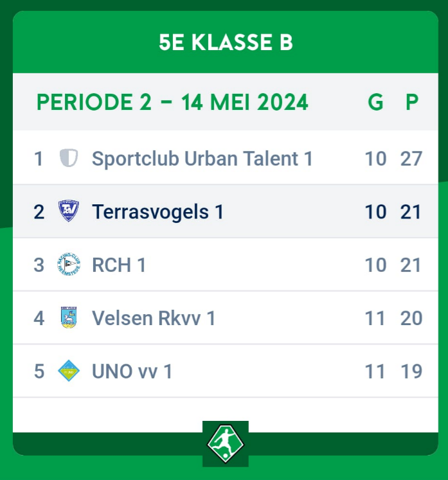Click Sportclub Urban Talent's 27 points value
Viewport: 448px width, 480px height.
tap(411, 158)
